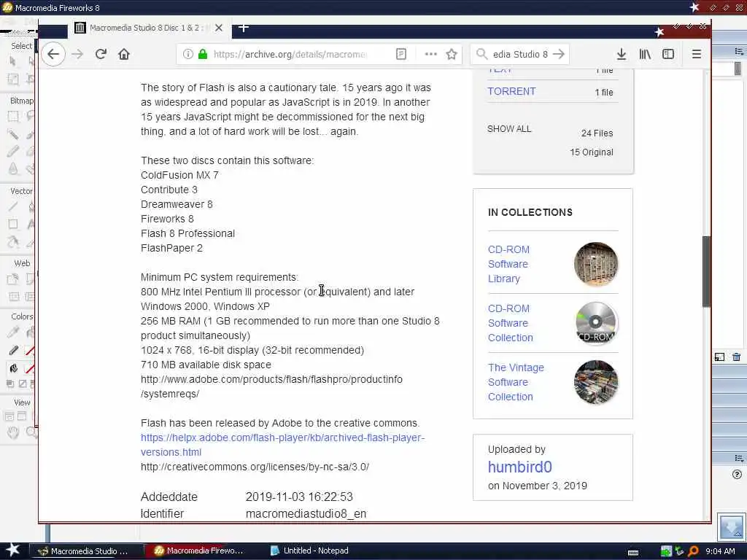This screenshot has width=747, height=560.
Task: Open page actions three-dot menu
Action: pos(430,54)
